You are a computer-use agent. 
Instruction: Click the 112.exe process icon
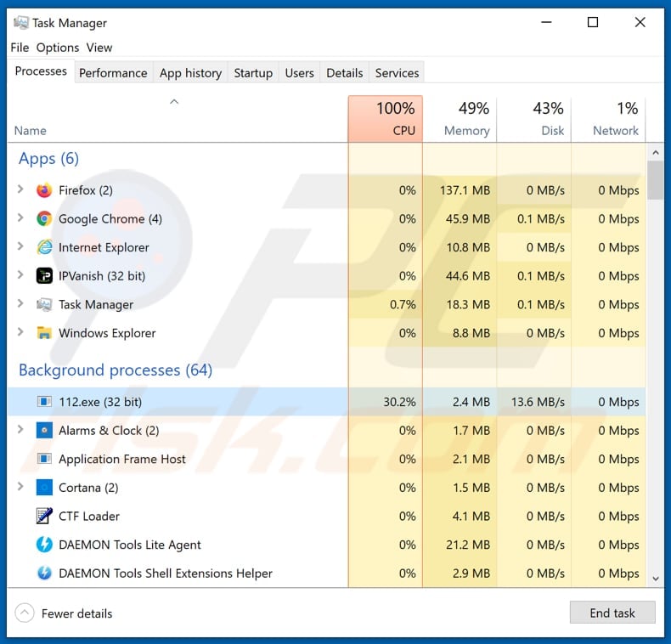coord(44,402)
